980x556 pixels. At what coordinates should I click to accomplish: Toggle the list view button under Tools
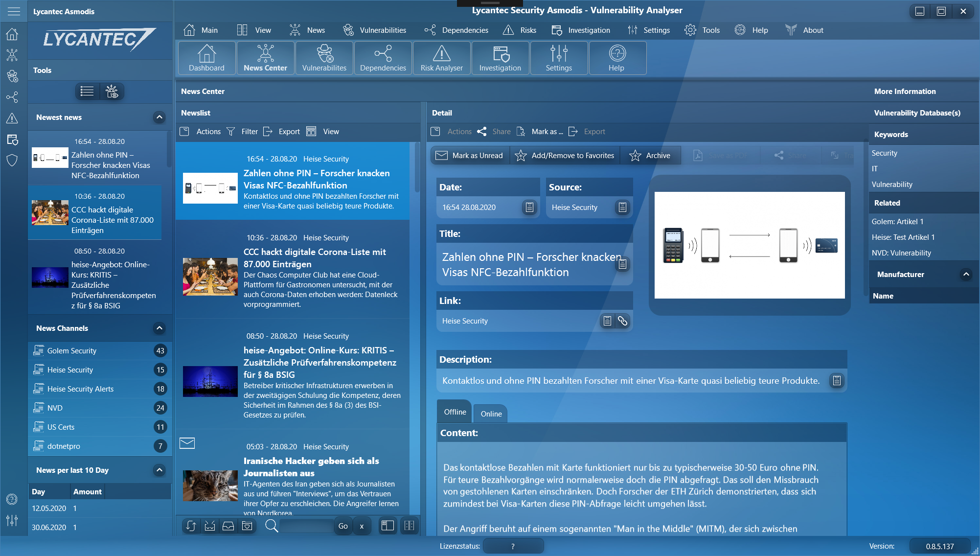click(x=87, y=91)
